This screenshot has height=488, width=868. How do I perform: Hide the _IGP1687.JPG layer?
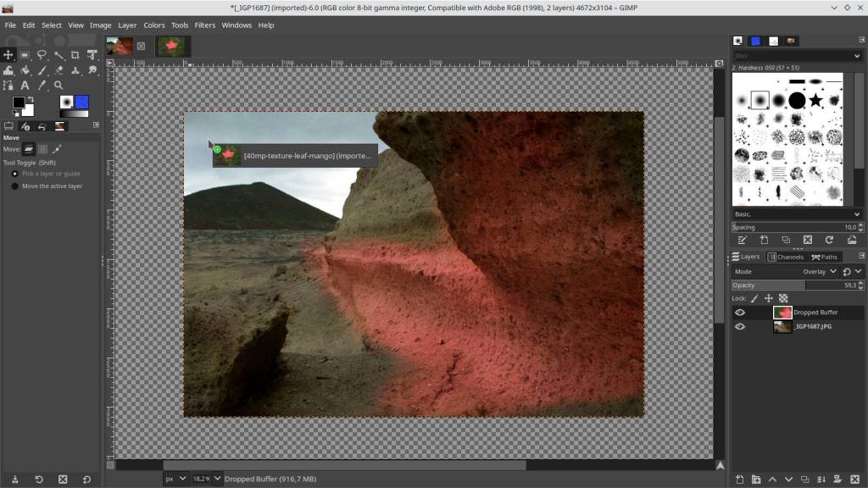[x=739, y=327]
